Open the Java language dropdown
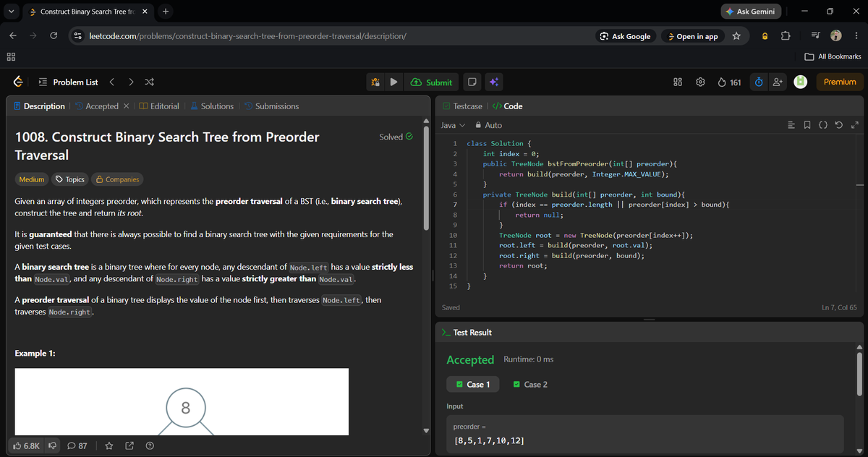868x457 pixels. [x=453, y=125]
